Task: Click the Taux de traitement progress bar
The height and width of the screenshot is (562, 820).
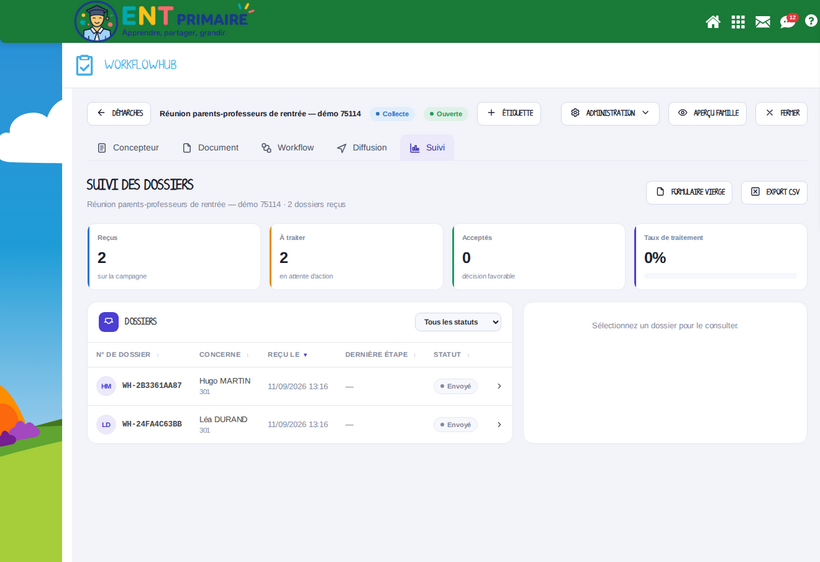Action: 721,276
